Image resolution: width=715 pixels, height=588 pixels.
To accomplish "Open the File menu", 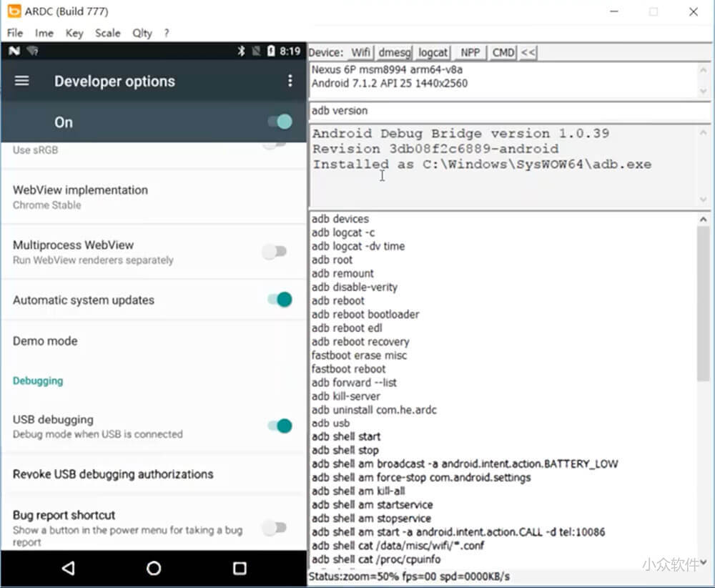I will pos(14,33).
